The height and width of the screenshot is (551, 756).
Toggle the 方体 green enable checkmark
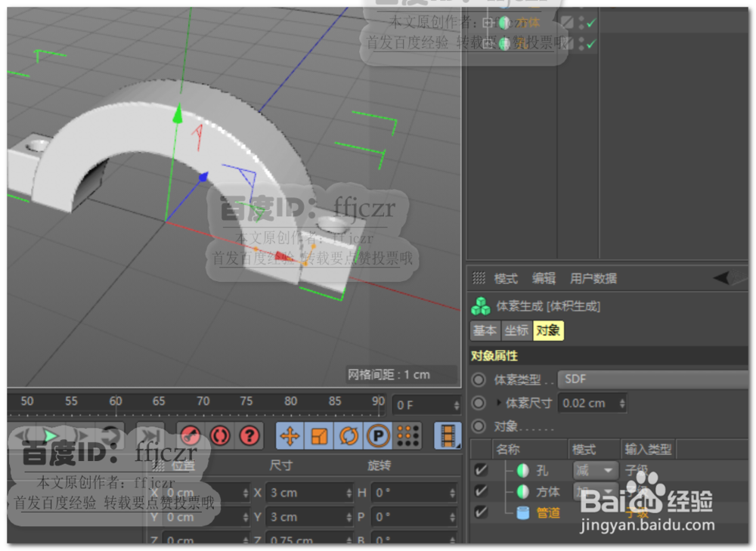pyautogui.click(x=591, y=22)
